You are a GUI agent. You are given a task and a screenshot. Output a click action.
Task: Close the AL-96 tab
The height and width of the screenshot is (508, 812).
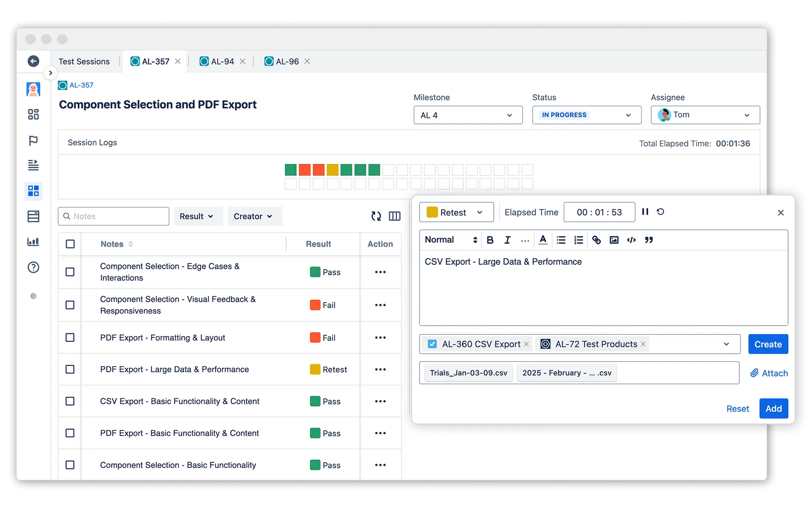point(307,61)
